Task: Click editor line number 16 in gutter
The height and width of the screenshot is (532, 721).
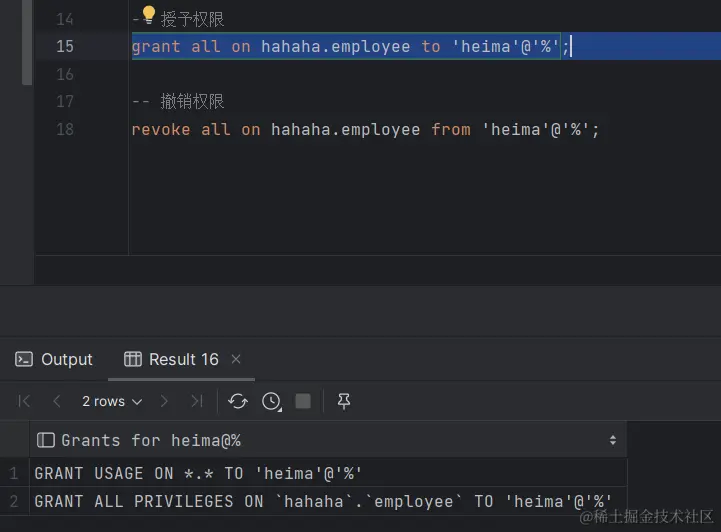Action: pos(64,74)
